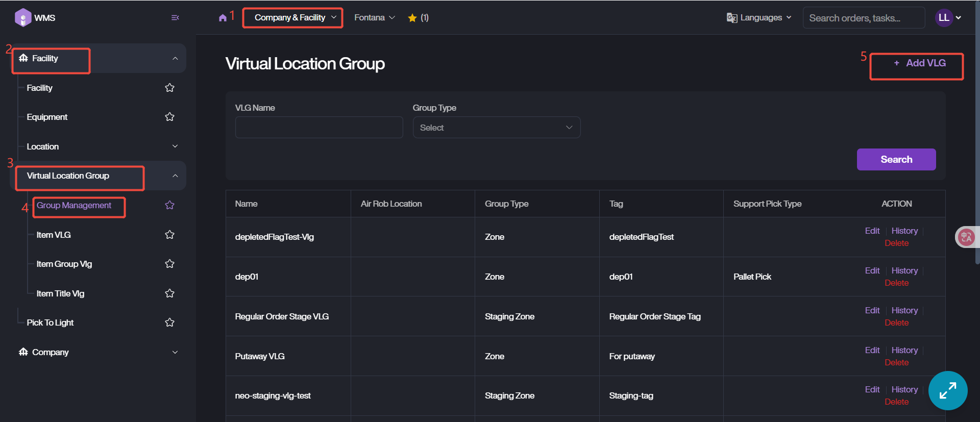This screenshot has width=980, height=422.
Task: Favorite the Facility menu item star
Action: (170, 88)
